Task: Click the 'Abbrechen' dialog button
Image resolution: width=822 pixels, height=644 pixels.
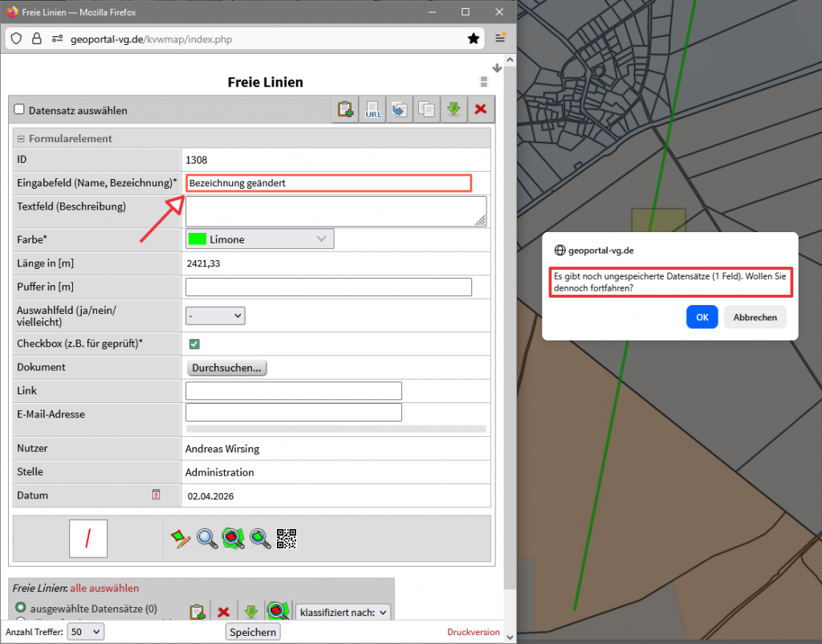Action: (755, 317)
